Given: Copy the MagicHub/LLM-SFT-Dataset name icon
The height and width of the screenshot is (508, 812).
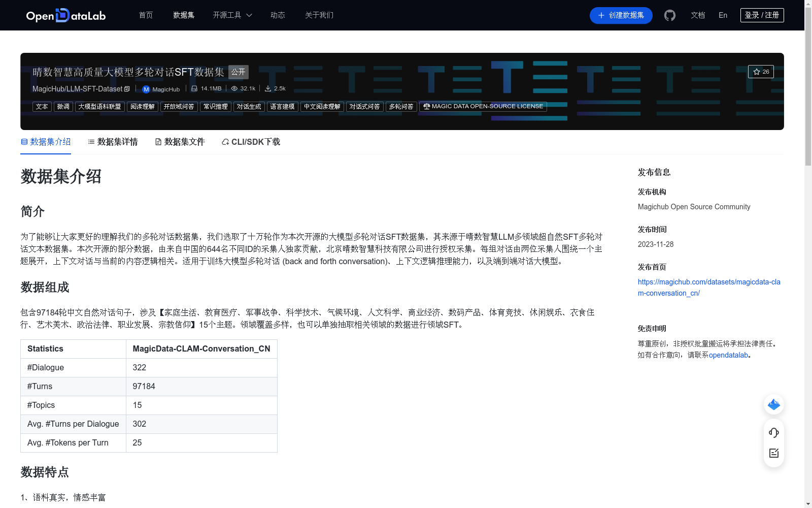Looking at the screenshot, I should pos(127,89).
